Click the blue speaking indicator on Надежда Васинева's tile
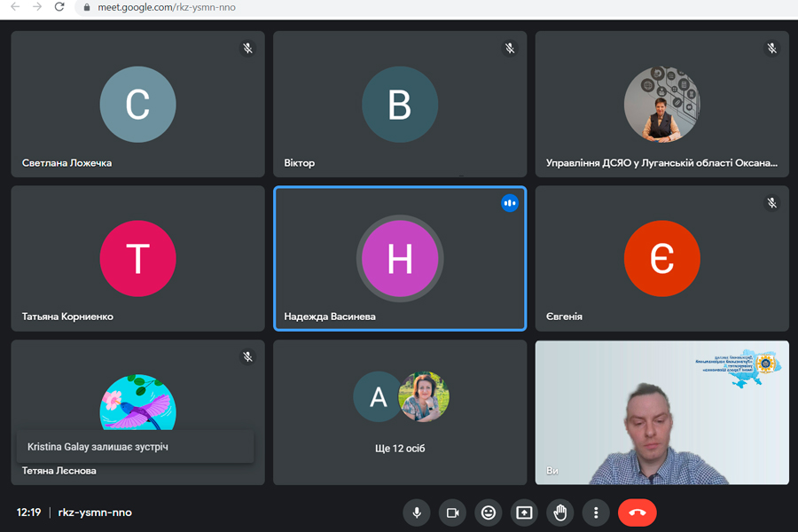 pyautogui.click(x=510, y=203)
